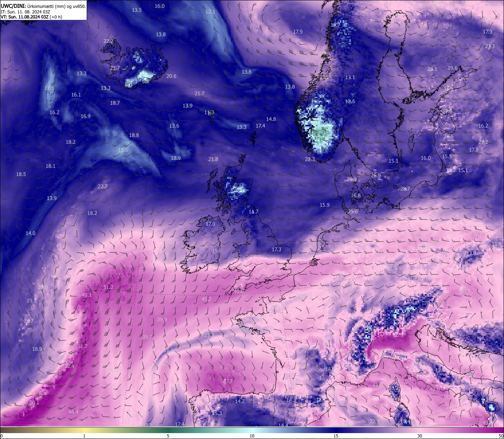Click the 17.9 value near northern Norway
Image resolution: width=504 pixels, height=439 pixels.
coord(298,32)
